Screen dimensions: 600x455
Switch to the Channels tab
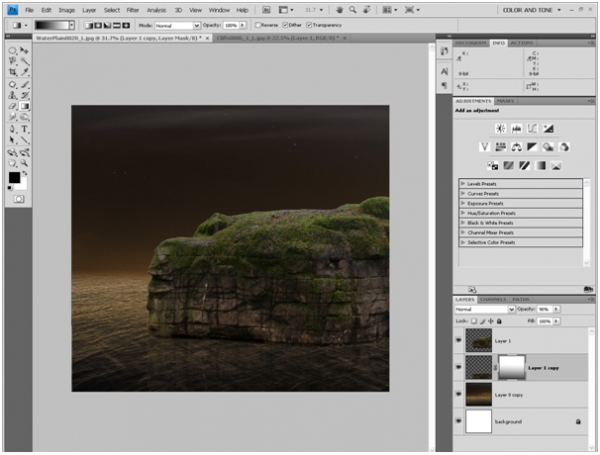(x=493, y=299)
